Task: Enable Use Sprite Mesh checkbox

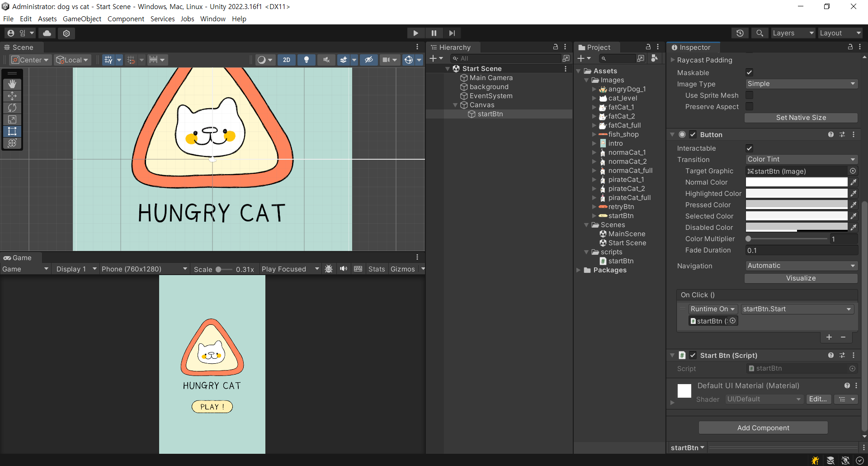Action: pos(750,95)
